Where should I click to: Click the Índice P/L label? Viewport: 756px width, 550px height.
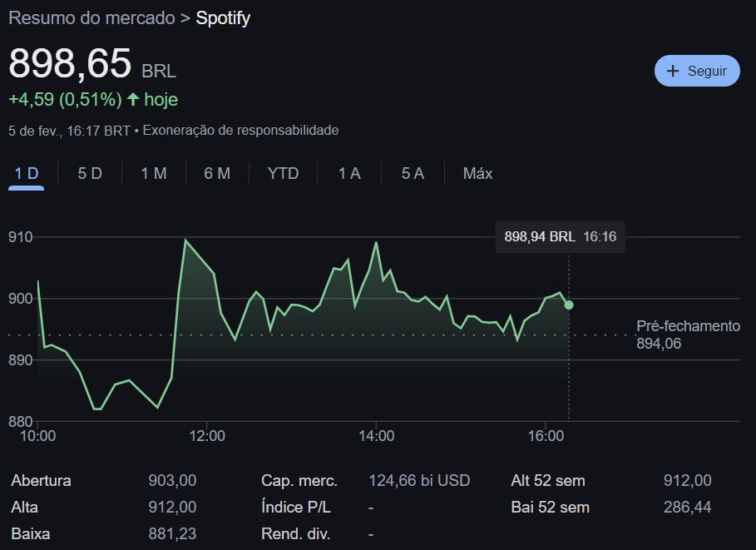[x=296, y=507]
